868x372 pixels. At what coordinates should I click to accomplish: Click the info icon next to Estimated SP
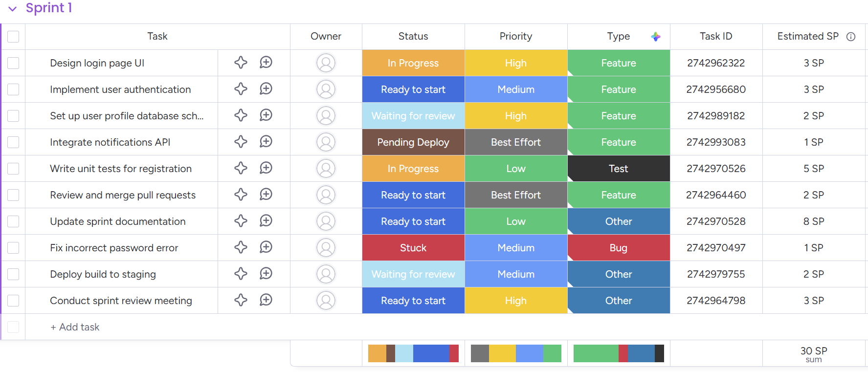point(851,36)
